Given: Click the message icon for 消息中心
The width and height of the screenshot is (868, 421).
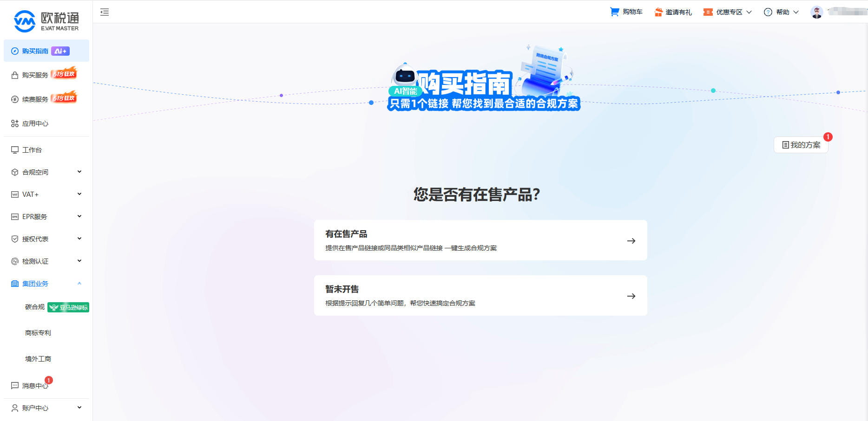Looking at the screenshot, I should (x=15, y=386).
